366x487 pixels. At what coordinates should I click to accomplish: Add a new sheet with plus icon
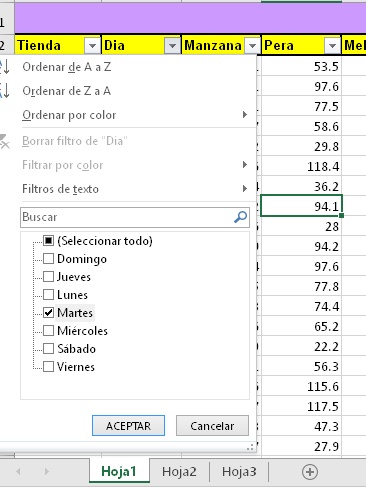(310, 472)
